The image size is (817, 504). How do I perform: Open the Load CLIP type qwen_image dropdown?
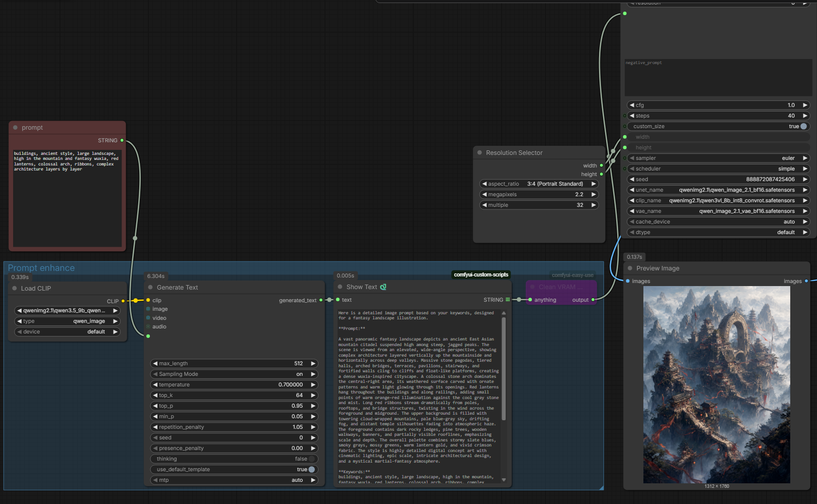tap(67, 321)
